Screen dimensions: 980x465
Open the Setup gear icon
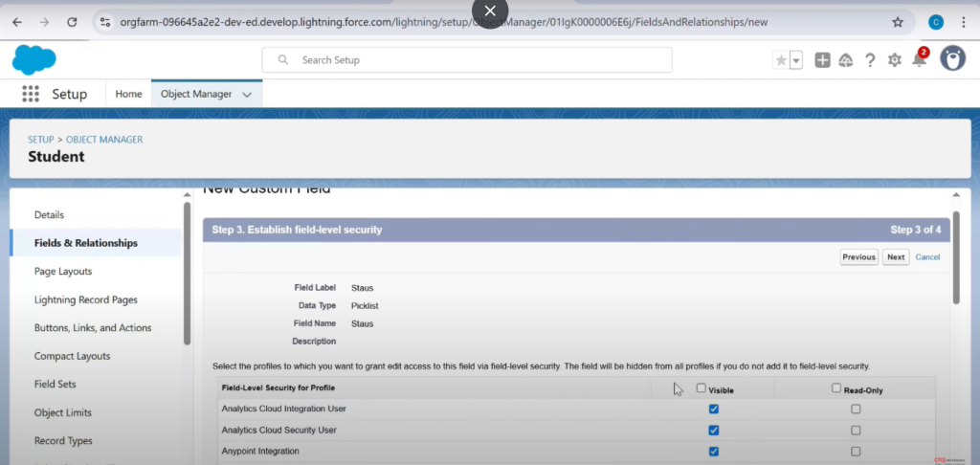[x=895, y=60]
